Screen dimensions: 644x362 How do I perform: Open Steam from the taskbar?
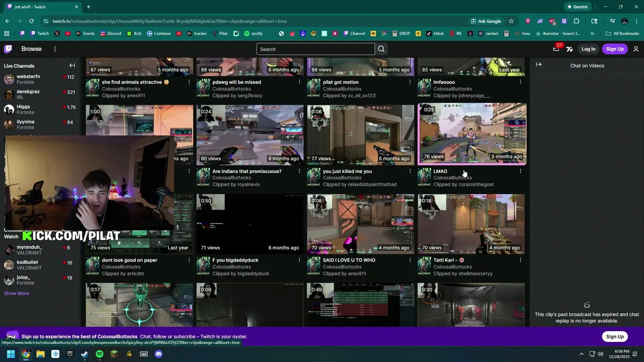pyautogui.click(x=85, y=354)
